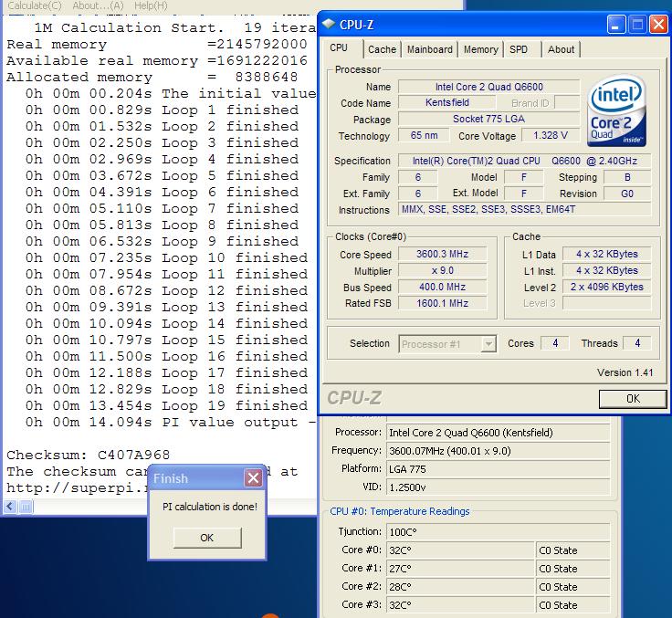Click the Core Speed value 3600.3 MHz
Screen dimensions: 672x618
pos(442,254)
